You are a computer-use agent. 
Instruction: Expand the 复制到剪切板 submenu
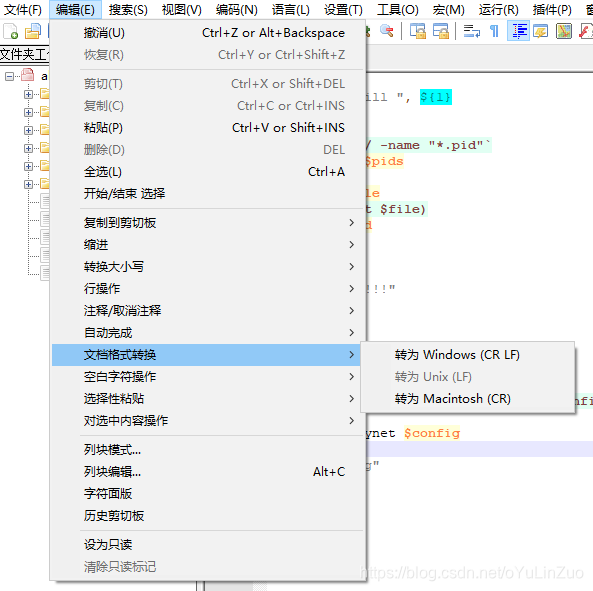coord(207,223)
